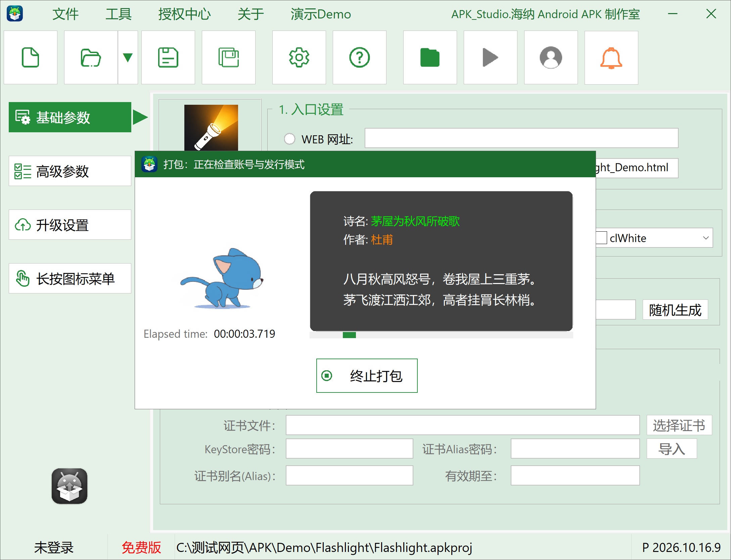The height and width of the screenshot is (560, 731).
Task: Switch to the 升级设置 sidebar tab
Action: click(x=70, y=225)
